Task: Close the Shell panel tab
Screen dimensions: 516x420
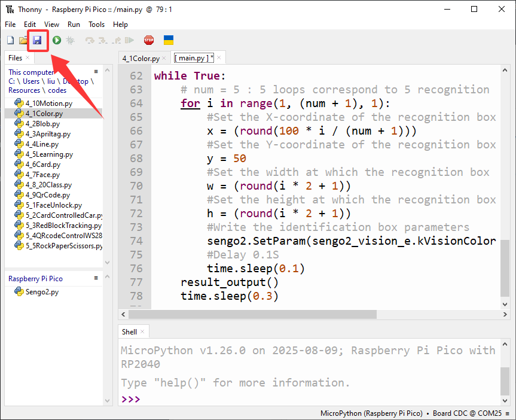Action: [142, 331]
